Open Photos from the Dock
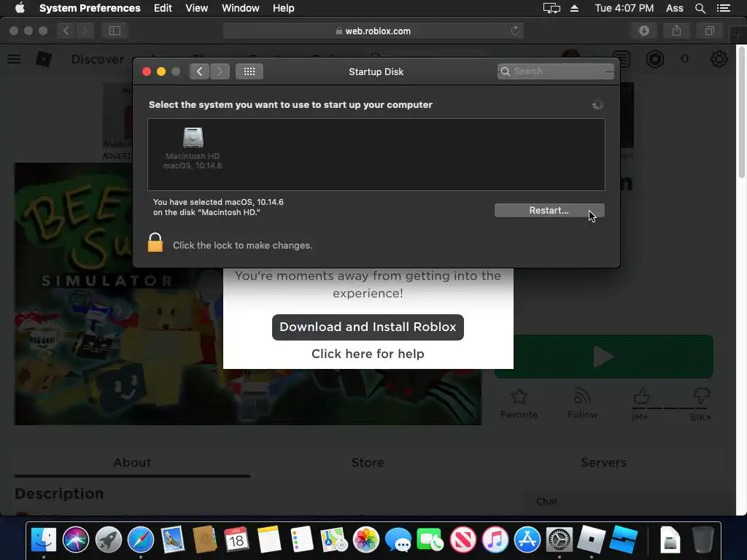 click(366, 540)
